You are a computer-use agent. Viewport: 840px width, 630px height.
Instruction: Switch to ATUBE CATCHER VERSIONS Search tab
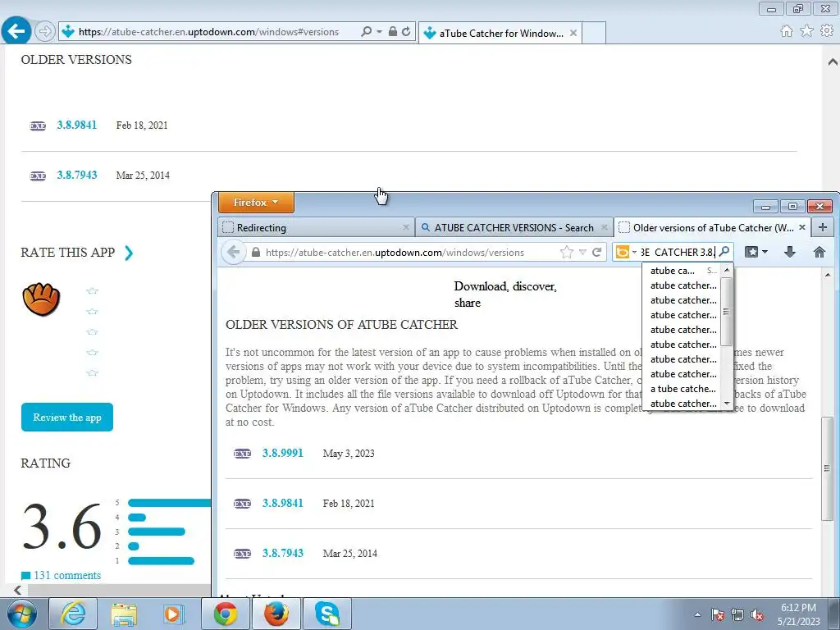coord(514,228)
